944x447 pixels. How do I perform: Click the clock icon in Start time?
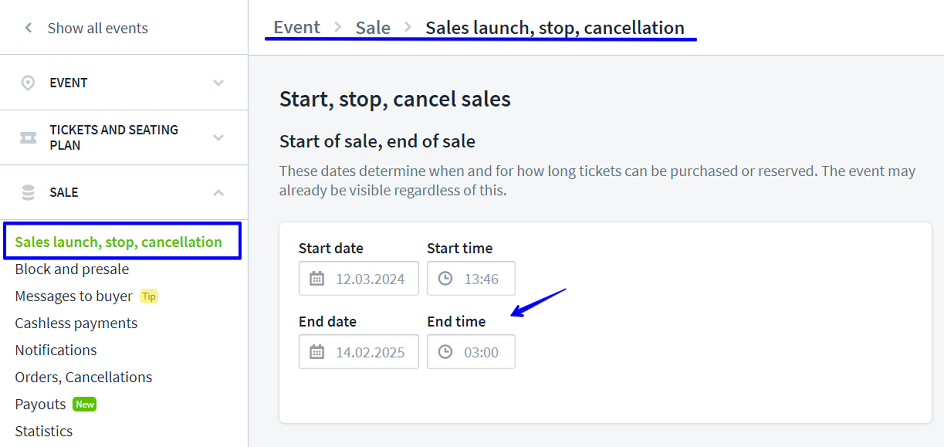pos(445,279)
